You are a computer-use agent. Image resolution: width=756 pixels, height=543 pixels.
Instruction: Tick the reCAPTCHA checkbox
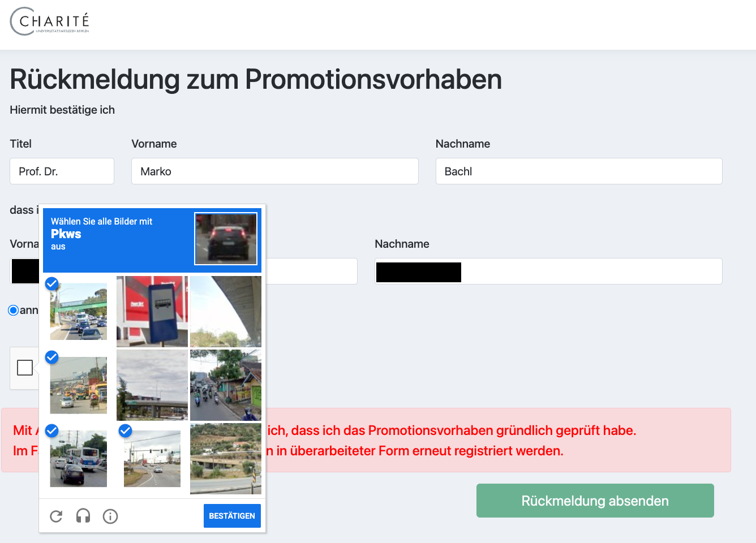[25, 368]
